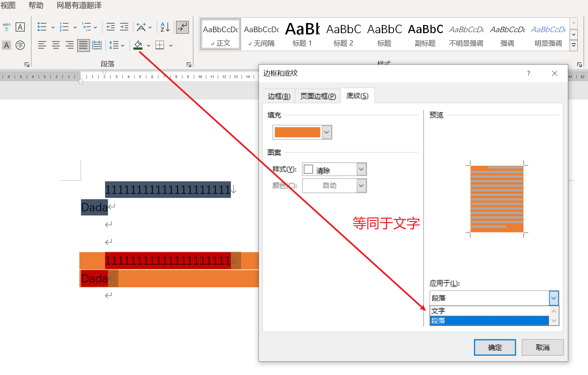Viewport: 588px width, 375px height.
Task: Toggle show paragraph marks icon
Action: 182,27
